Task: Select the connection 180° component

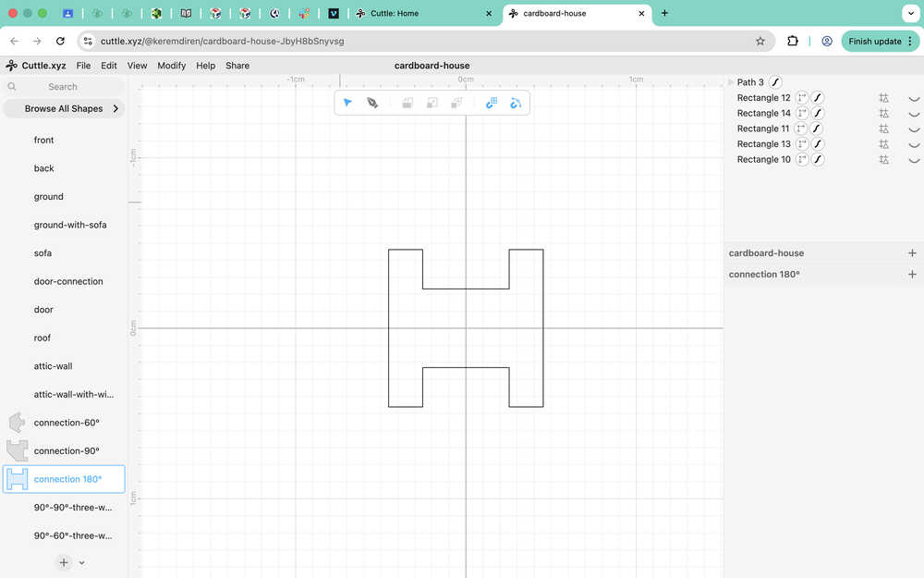Action: pos(64,479)
